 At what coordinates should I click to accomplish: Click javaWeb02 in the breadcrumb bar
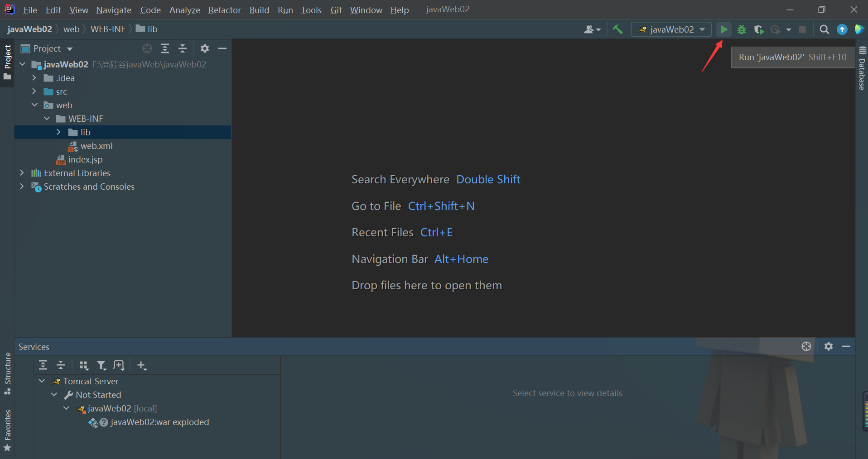30,29
